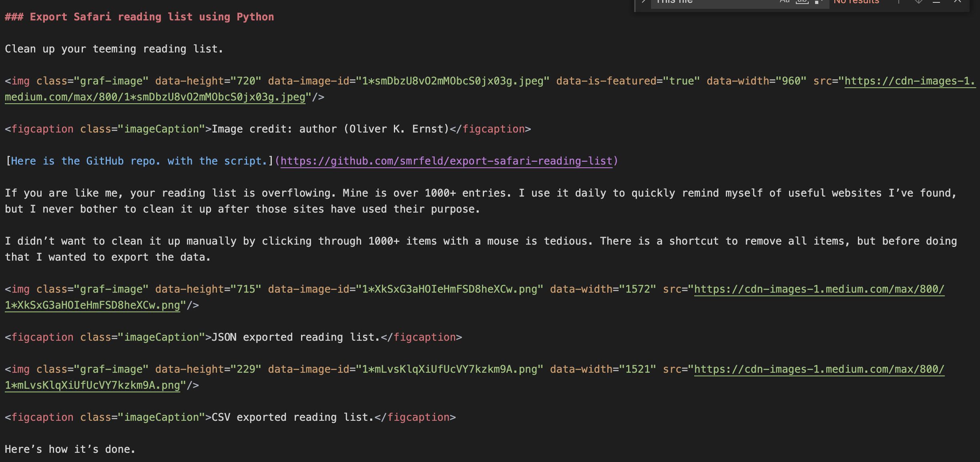Go to previous match arrow
The height and width of the screenshot is (462, 980).
[x=899, y=2]
